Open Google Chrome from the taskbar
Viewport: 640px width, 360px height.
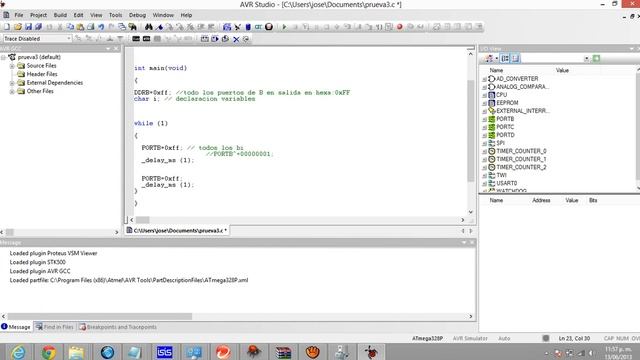click(x=49, y=352)
